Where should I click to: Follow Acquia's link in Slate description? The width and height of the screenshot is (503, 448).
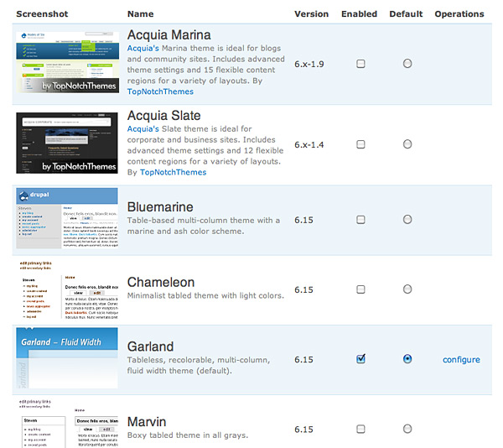(143, 128)
